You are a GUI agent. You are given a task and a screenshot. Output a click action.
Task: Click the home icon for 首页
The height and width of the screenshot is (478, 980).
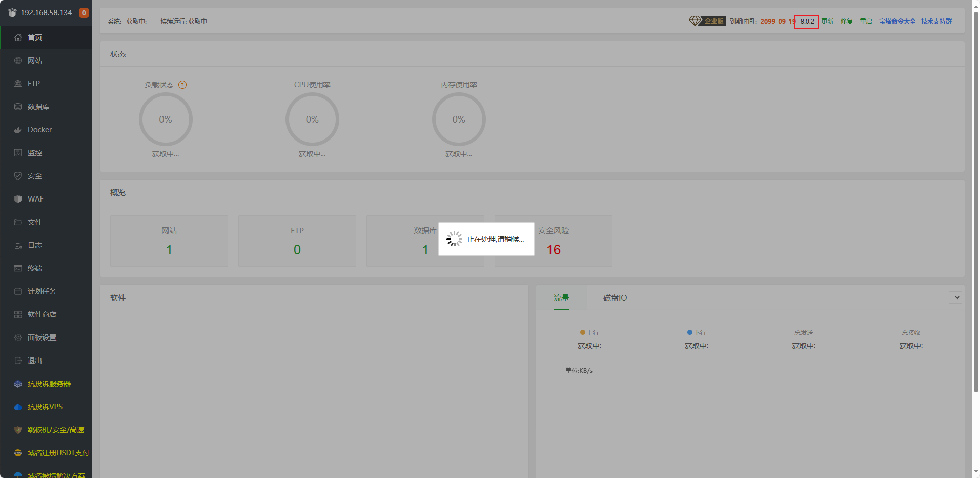(18, 37)
